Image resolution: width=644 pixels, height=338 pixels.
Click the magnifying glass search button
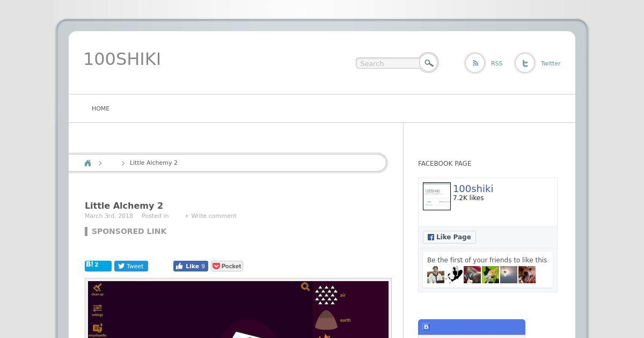tap(428, 63)
